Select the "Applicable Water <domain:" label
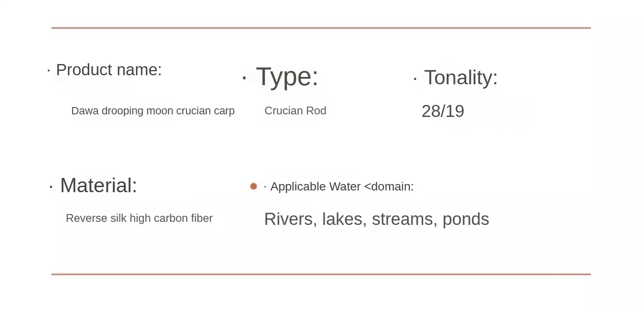The height and width of the screenshot is (310, 644). coord(342,187)
